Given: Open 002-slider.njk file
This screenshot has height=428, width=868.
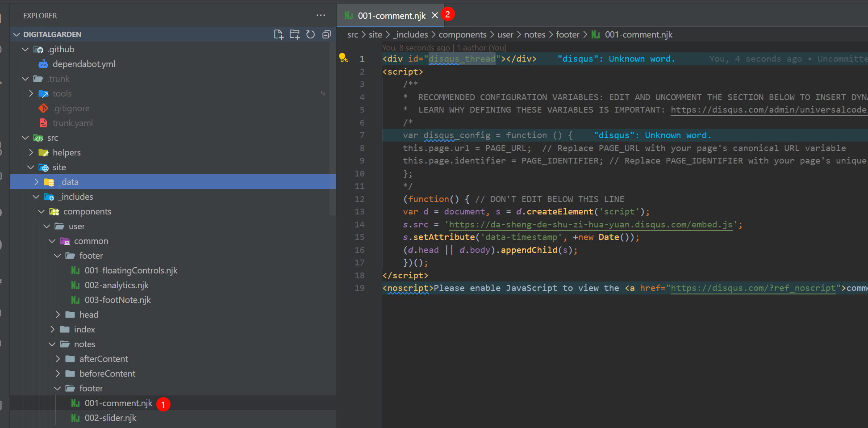Looking at the screenshot, I should 110,418.
